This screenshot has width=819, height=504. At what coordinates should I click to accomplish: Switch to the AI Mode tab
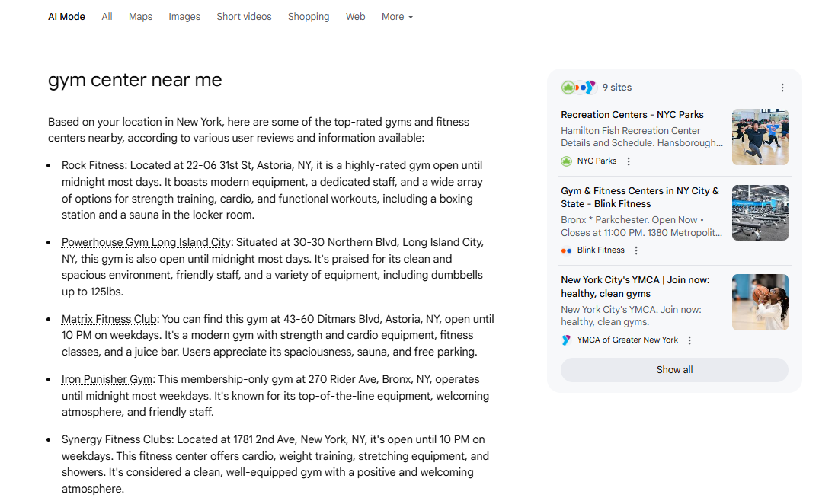(x=66, y=17)
